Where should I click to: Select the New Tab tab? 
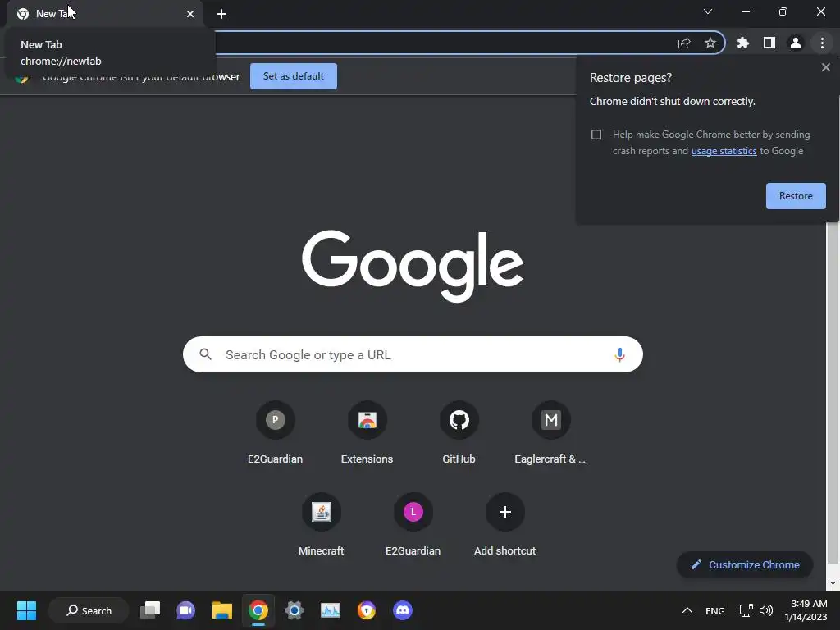coord(105,14)
